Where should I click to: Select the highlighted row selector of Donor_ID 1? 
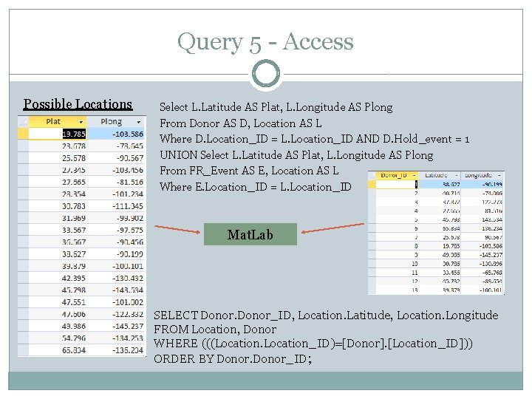tap(372, 184)
